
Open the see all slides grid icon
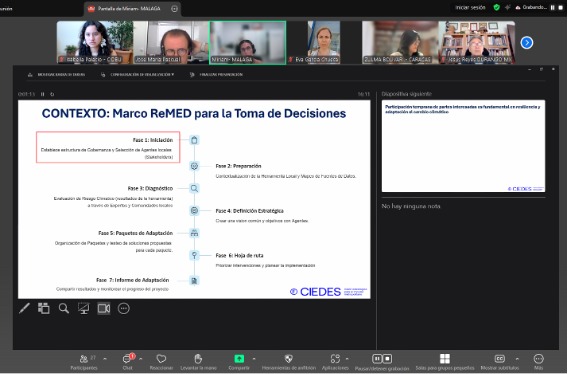point(44,308)
